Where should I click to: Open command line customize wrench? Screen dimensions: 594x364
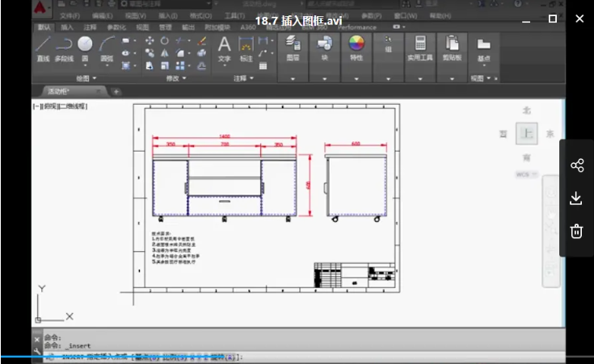[x=36, y=351]
